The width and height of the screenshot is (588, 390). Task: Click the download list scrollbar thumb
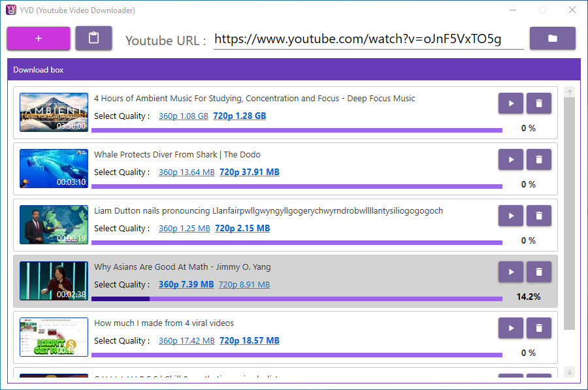click(569, 214)
